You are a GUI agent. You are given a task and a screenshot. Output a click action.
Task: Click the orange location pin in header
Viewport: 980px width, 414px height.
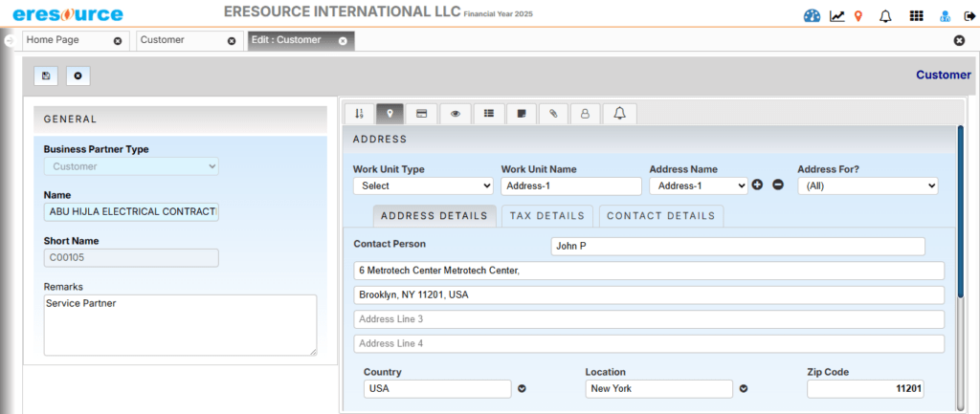[x=858, y=15]
